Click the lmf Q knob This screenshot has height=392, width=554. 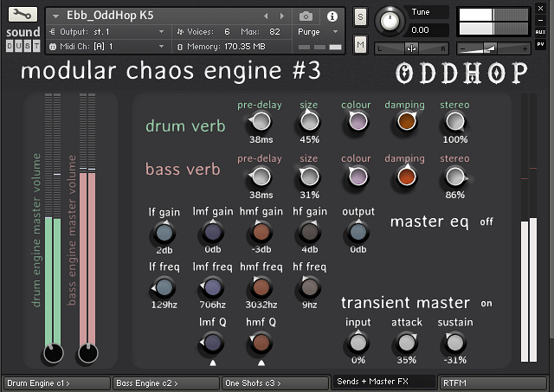coord(212,343)
